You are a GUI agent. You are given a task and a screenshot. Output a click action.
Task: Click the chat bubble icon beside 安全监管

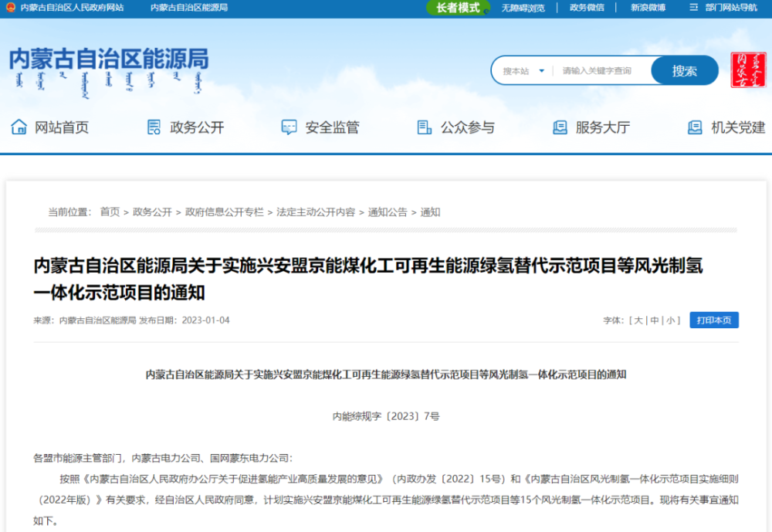(289, 127)
